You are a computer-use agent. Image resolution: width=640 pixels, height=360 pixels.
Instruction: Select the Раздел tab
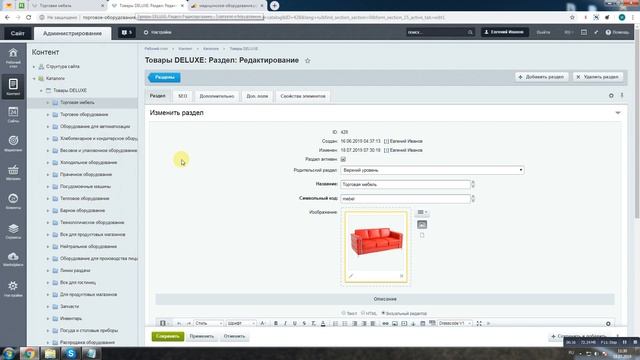click(158, 96)
